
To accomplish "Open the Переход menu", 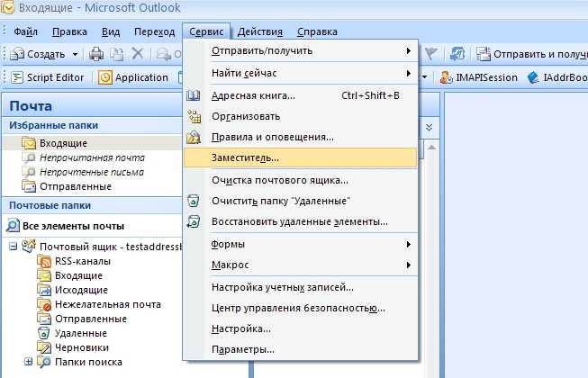I will (155, 31).
